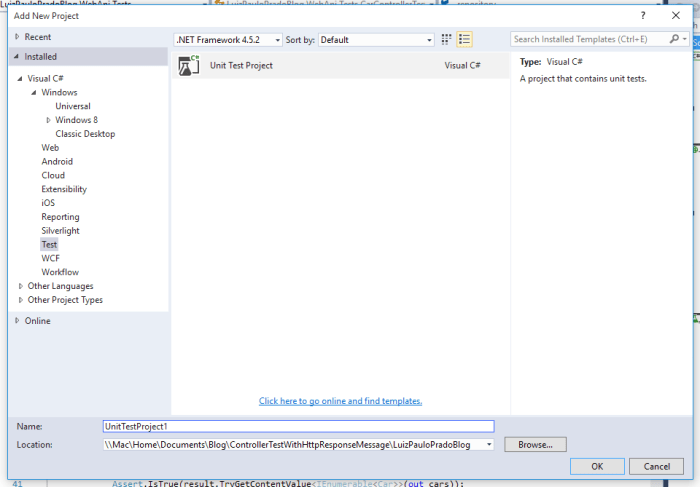Click the Unit Test Project template icon

coord(189,65)
